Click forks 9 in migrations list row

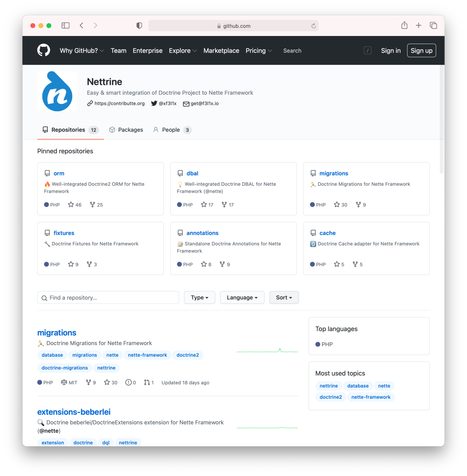(x=91, y=383)
